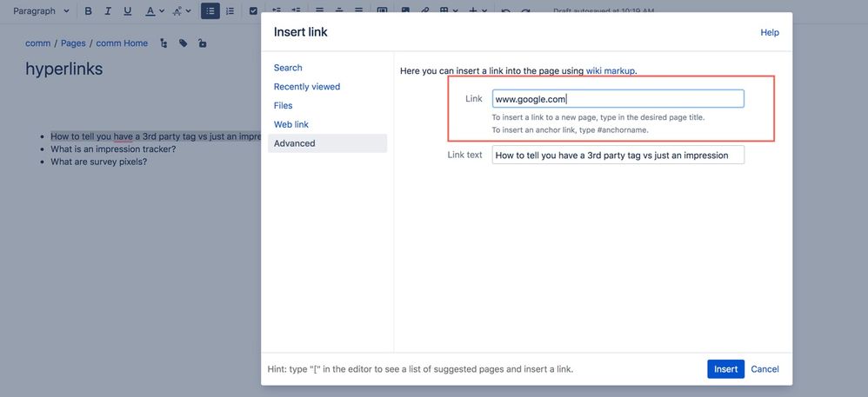The image size is (868, 397).
Task: Focus the Link text input field
Action: click(618, 155)
